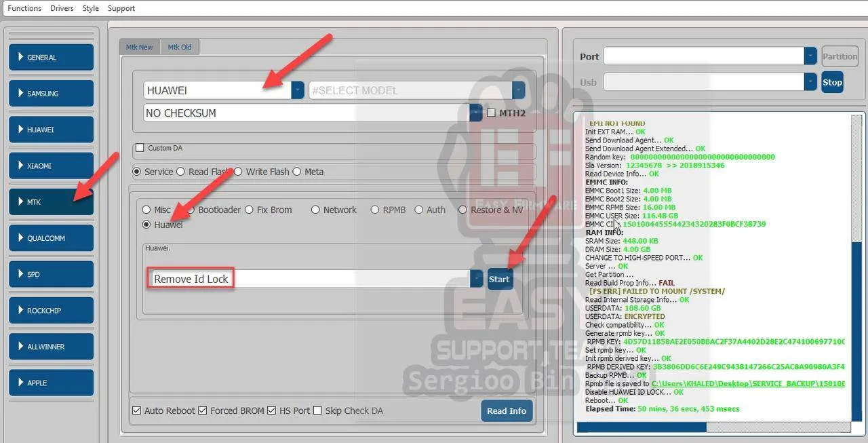The width and height of the screenshot is (868, 443).
Task: Click the log panel vertical scrollbar
Action: pyautogui.click(x=856, y=271)
